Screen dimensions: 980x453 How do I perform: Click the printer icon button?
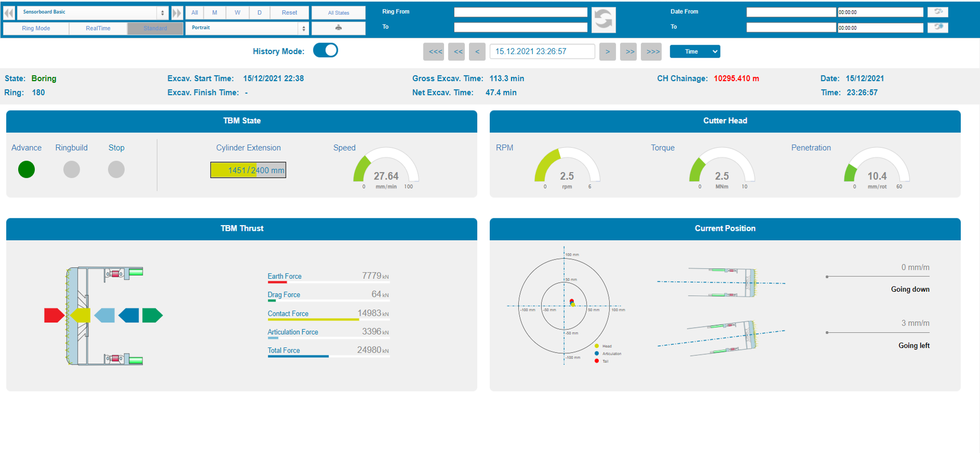(338, 28)
